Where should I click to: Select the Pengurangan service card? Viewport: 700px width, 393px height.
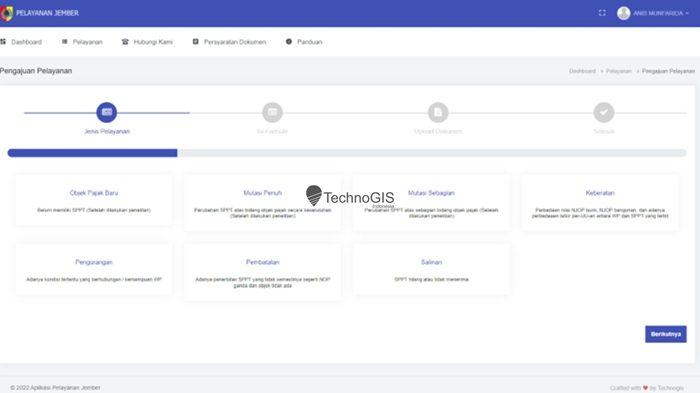(x=94, y=269)
